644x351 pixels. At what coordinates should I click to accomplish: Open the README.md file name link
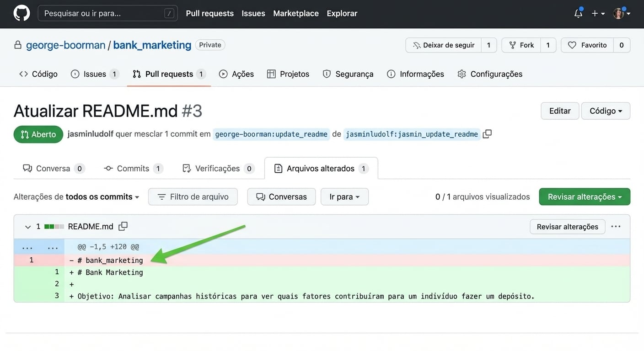(91, 227)
